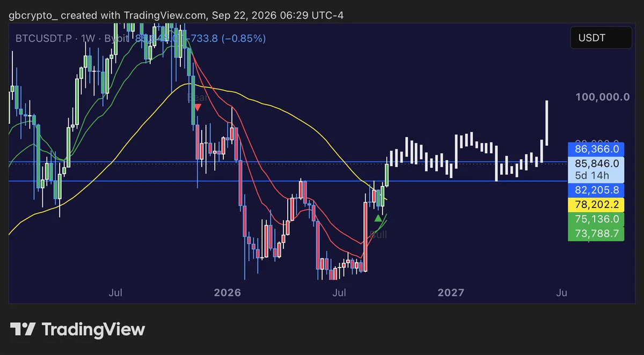
Task: Click the 2027 time axis label
Action: pyautogui.click(x=451, y=293)
